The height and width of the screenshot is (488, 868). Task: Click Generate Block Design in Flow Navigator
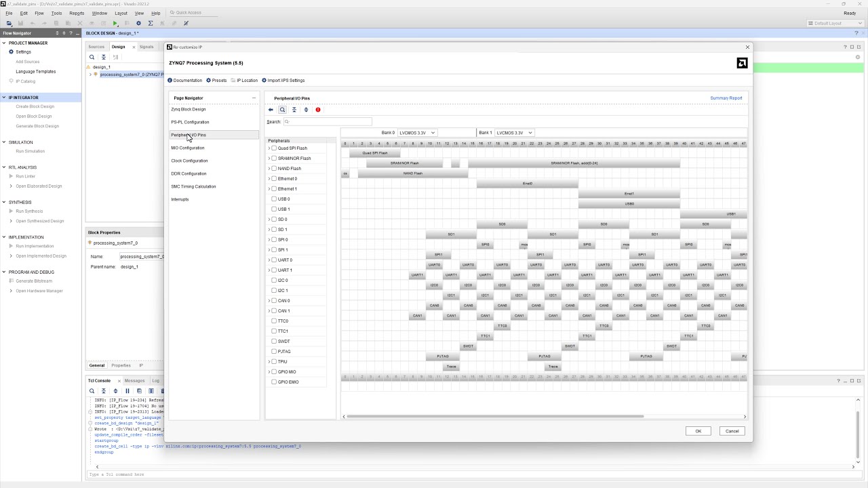coord(37,126)
